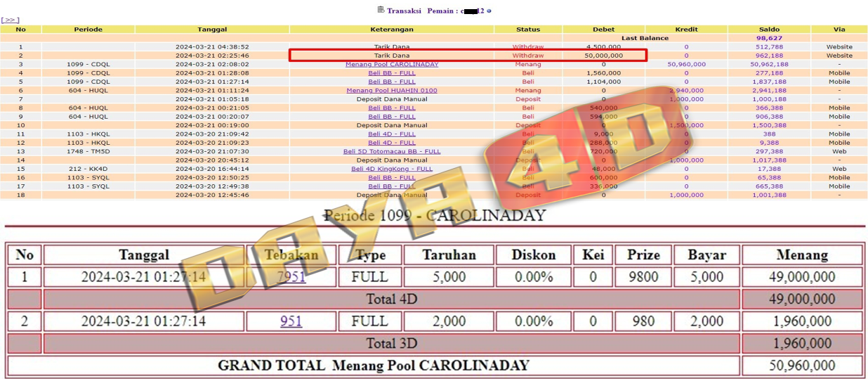Click the 951 tebakan link in row 2
The width and height of the screenshot is (868, 379).
291,321
